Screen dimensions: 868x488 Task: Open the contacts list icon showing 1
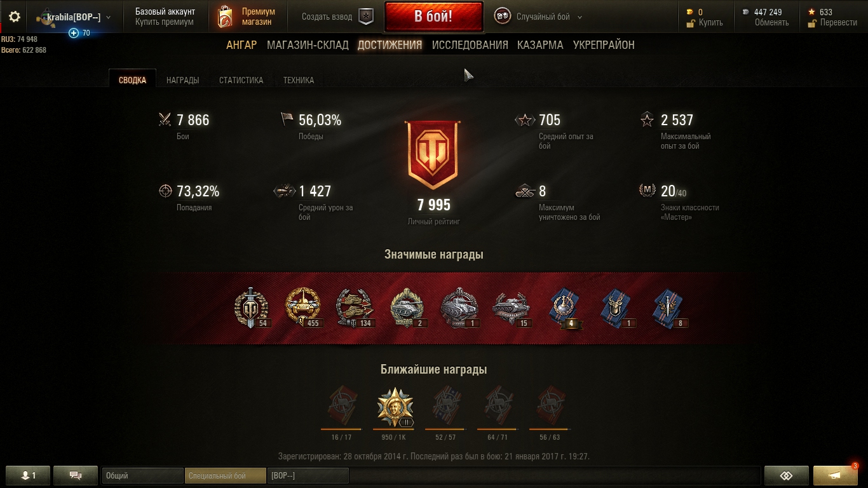(28, 475)
